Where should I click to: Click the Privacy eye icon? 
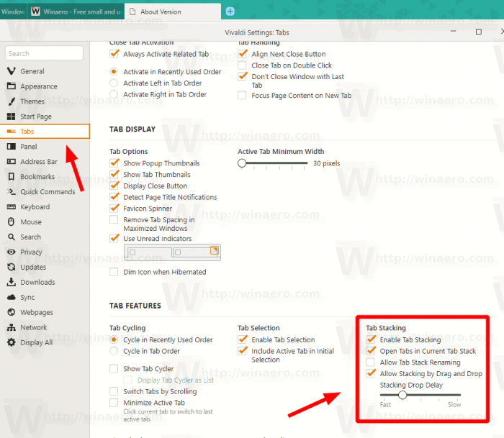[x=12, y=252]
